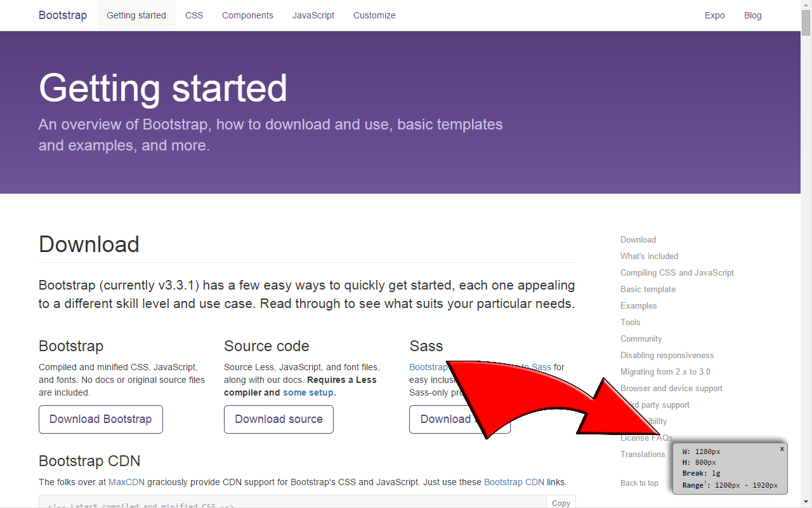812x508 pixels.
Task: Click the Download source button
Action: [x=278, y=419]
